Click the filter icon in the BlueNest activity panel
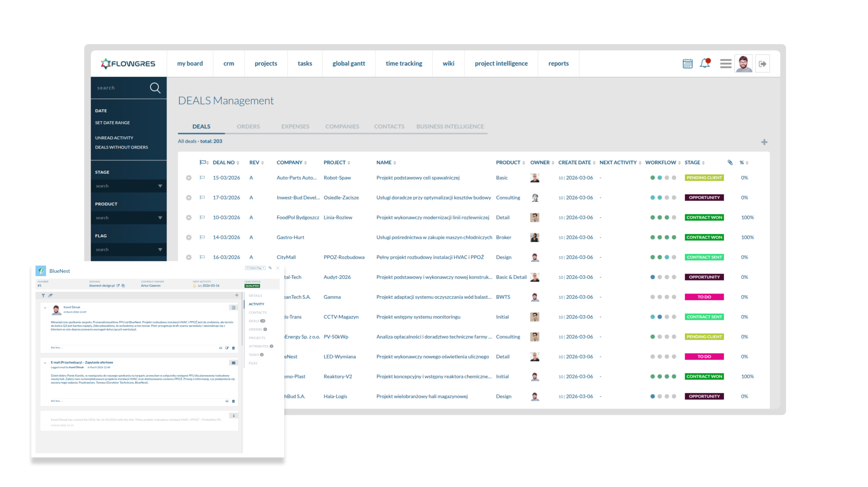Image resolution: width=868 pixels, height=487 pixels. click(43, 295)
